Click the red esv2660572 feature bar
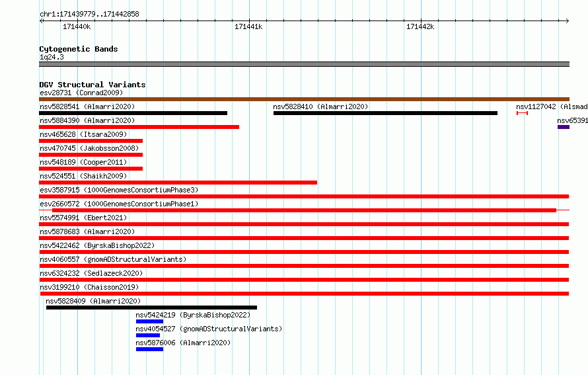This screenshot has height=375, width=588. point(304,210)
